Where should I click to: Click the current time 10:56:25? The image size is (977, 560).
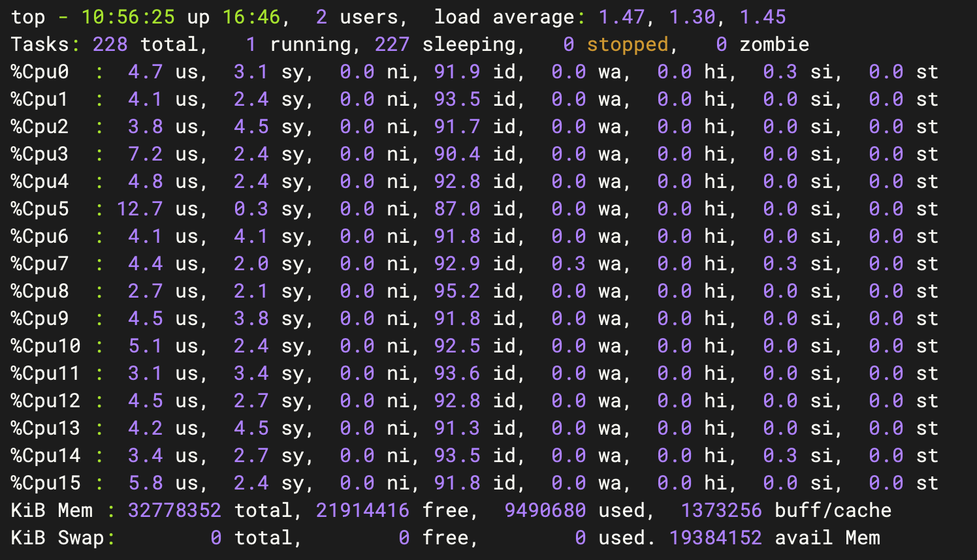[128, 17]
